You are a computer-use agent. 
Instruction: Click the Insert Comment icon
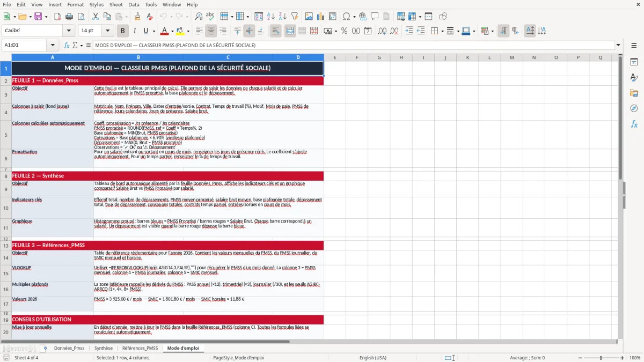coord(375,17)
